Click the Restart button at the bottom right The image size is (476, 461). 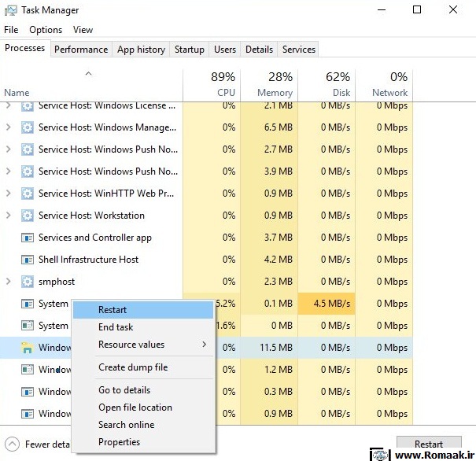(429, 444)
